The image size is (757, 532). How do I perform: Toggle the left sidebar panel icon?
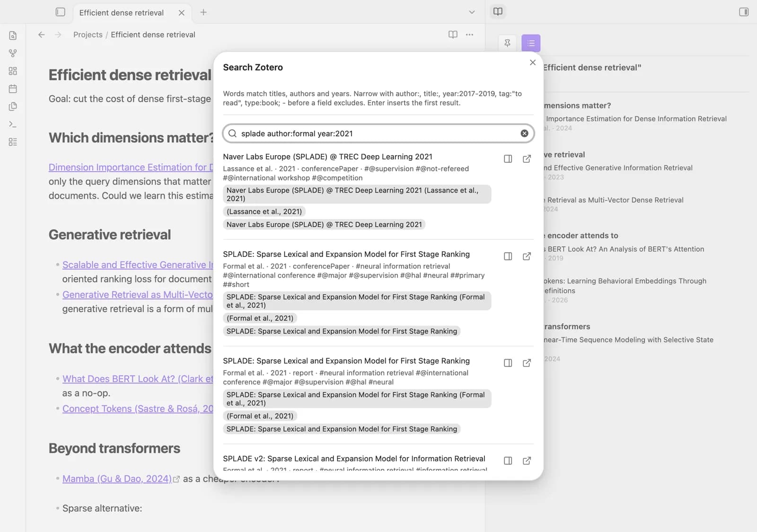(60, 12)
